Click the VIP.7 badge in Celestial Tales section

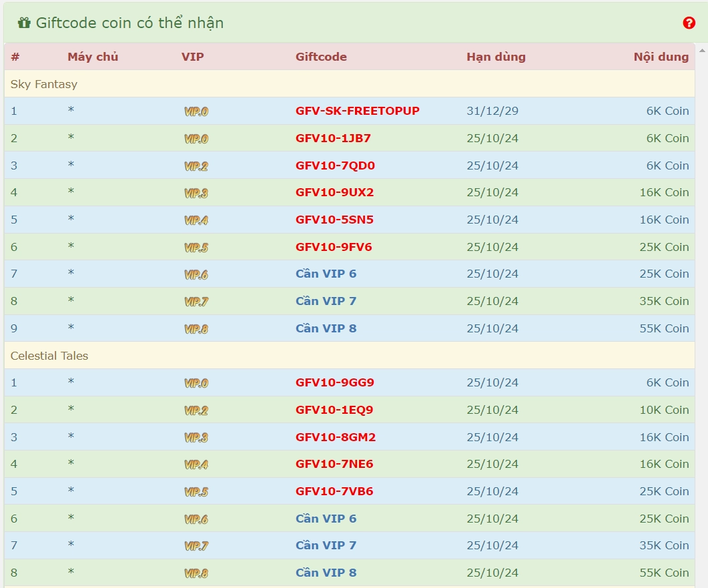(196, 546)
